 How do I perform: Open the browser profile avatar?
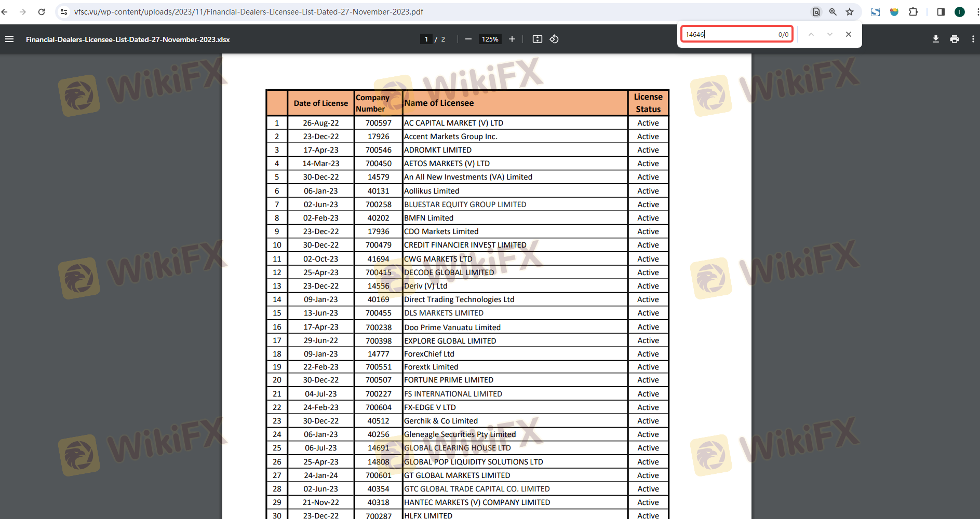coord(960,12)
